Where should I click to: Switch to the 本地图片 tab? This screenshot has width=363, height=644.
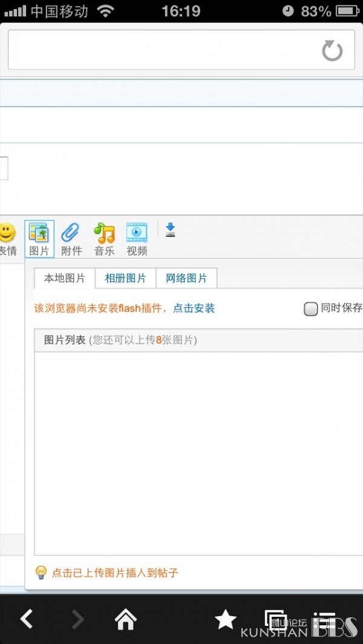[65, 278]
